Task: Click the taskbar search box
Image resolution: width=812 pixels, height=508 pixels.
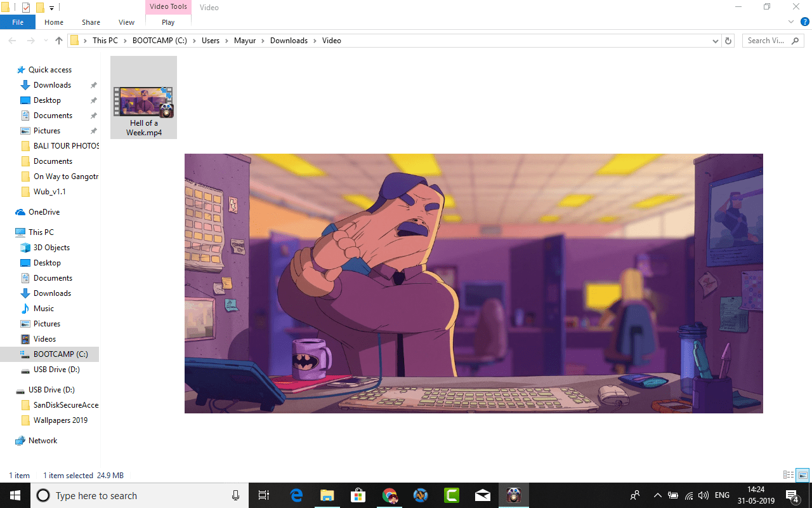Action: [140, 495]
